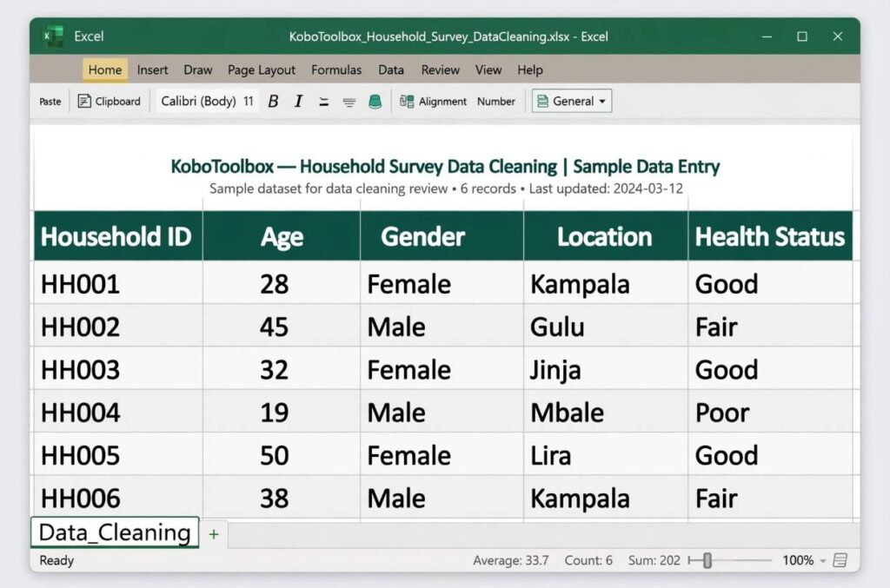Click the Excel logo icon in title bar

[53, 36]
